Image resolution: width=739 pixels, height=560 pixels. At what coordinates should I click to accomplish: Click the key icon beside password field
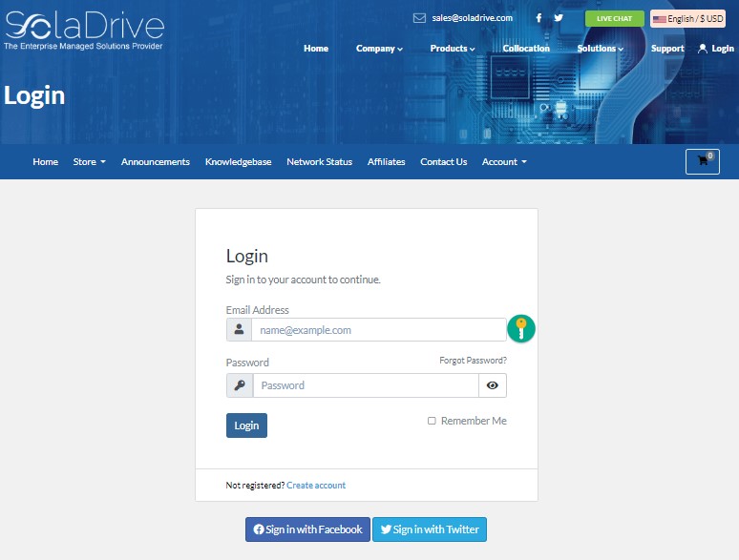tap(240, 385)
